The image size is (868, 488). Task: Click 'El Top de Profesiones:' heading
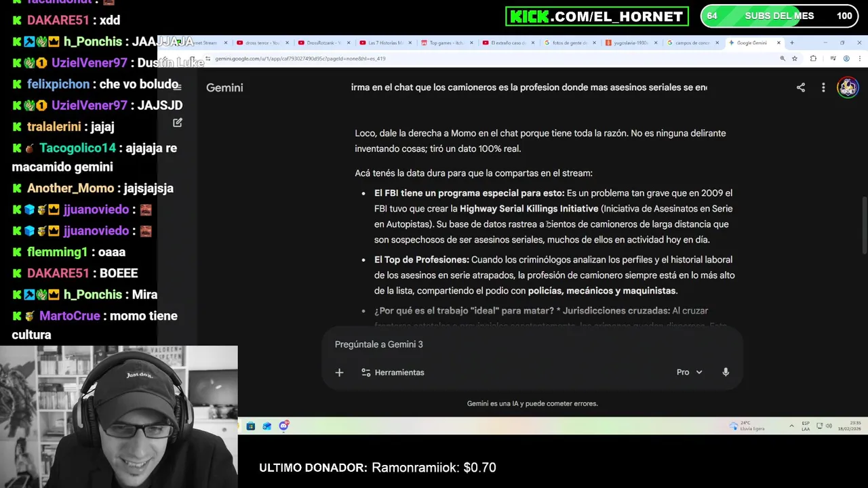(x=422, y=260)
